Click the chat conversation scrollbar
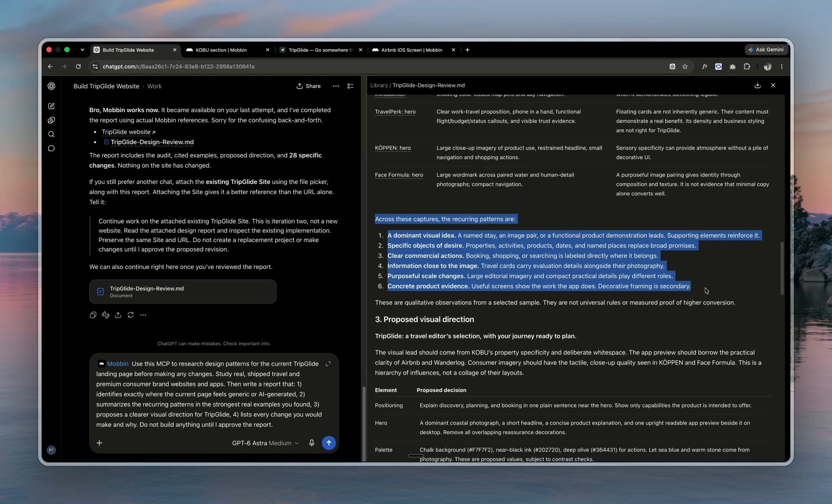Screen dimensions: 832x504 tap(364, 423)
